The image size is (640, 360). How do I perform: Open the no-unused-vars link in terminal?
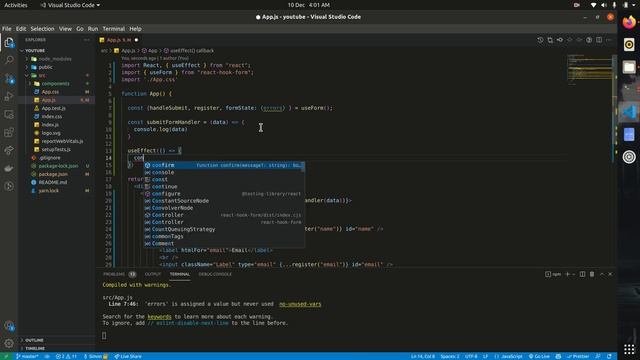(x=300, y=304)
